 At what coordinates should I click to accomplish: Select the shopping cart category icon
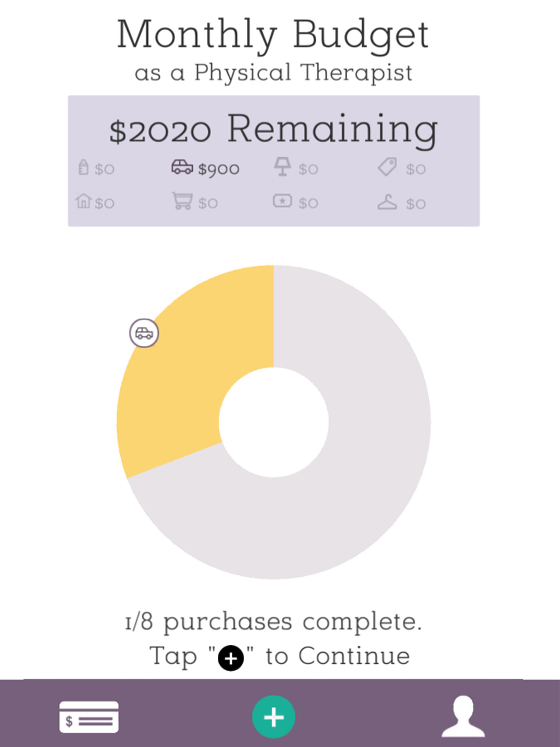(x=182, y=201)
